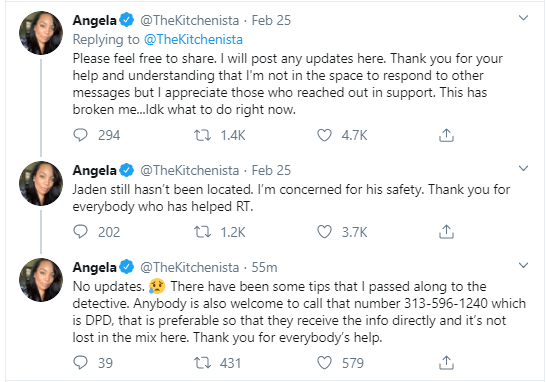Like the tweet with 579 likes
The image size is (546, 382).
point(324,362)
